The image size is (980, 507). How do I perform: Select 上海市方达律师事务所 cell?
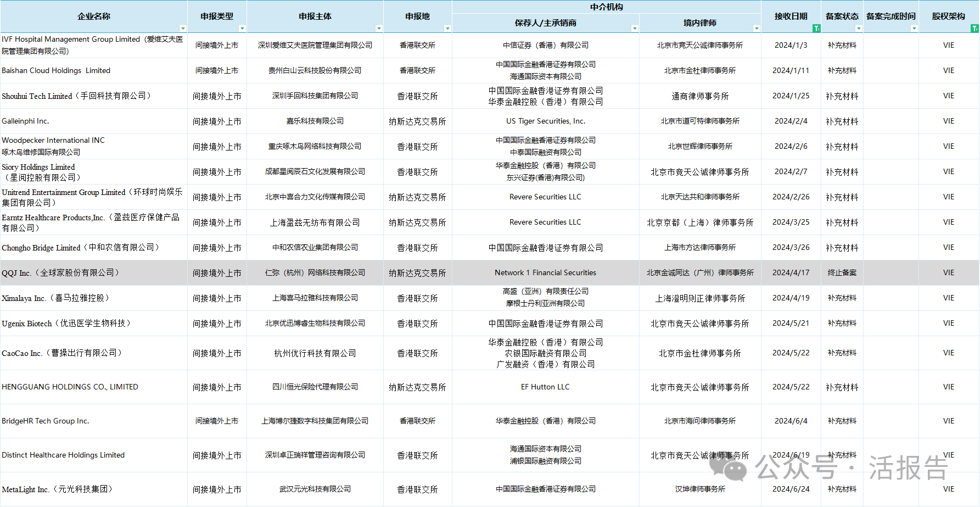pyautogui.click(x=700, y=248)
